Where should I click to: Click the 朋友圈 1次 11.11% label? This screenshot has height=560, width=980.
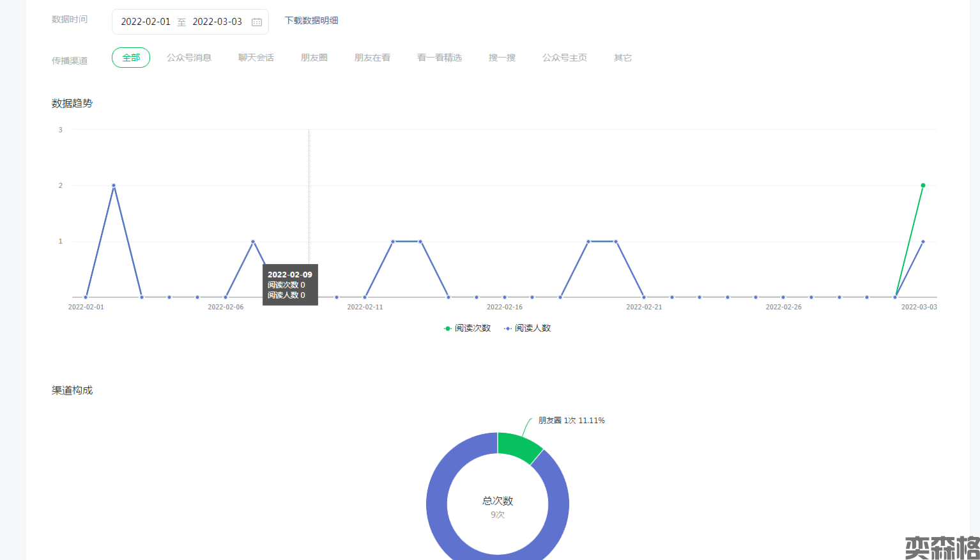coord(571,421)
